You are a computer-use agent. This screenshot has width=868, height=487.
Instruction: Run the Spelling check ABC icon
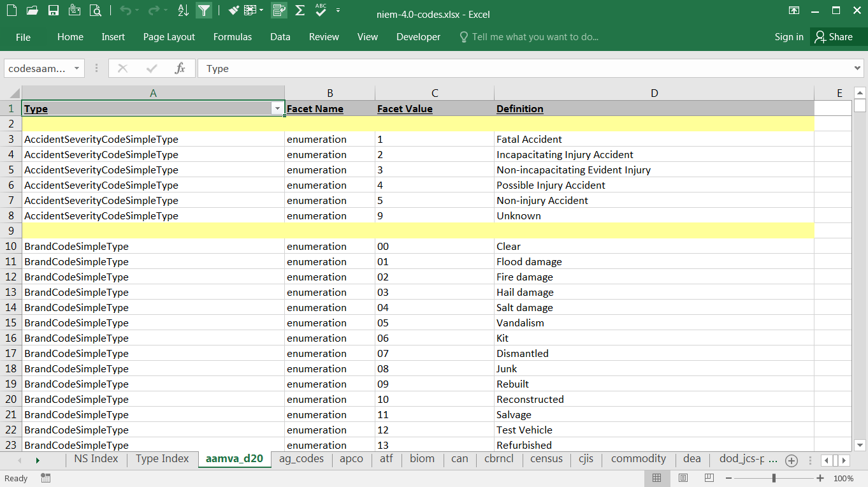click(x=321, y=10)
